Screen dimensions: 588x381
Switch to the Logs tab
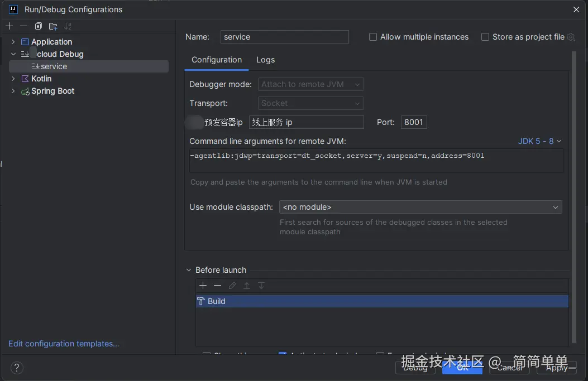(x=265, y=60)
